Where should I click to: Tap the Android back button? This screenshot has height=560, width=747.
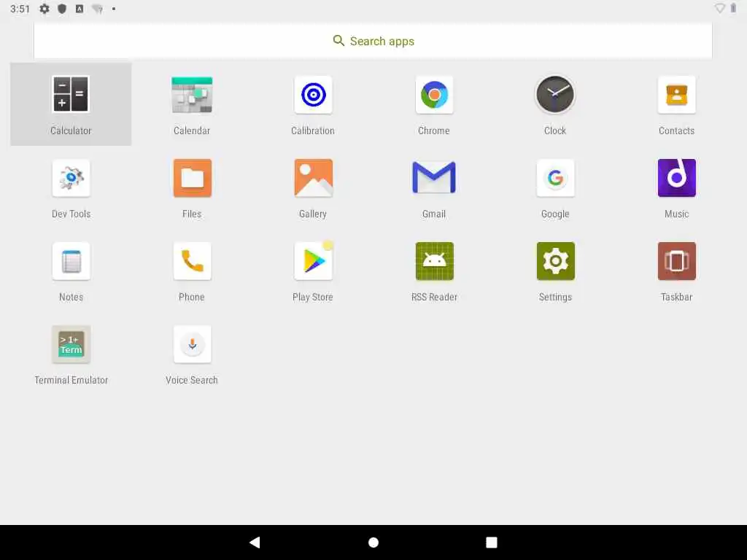pyautogui.click(x=255, y=542)
